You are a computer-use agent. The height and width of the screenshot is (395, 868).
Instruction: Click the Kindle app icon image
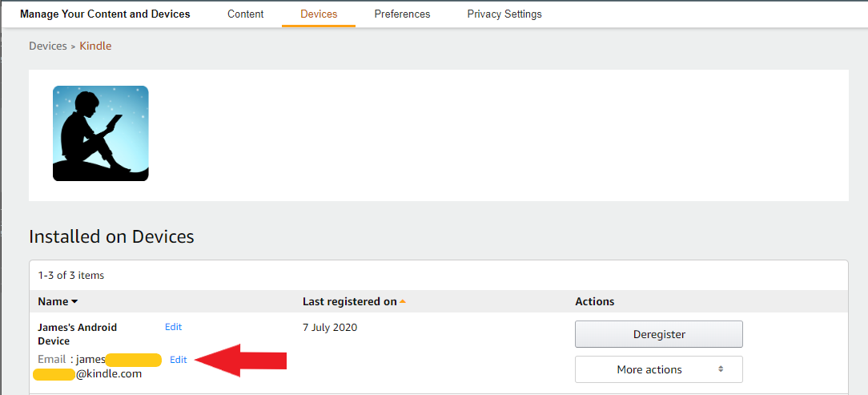[x=101, y=133]
